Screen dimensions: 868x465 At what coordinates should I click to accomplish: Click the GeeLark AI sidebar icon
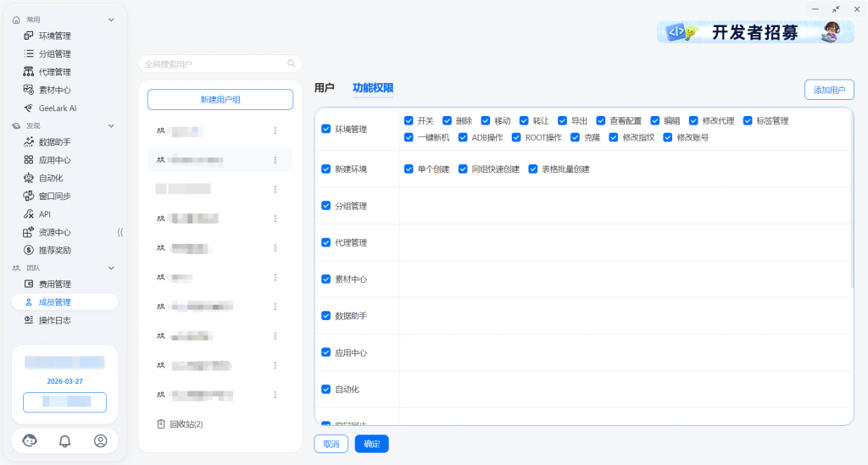tap(28, 108)
